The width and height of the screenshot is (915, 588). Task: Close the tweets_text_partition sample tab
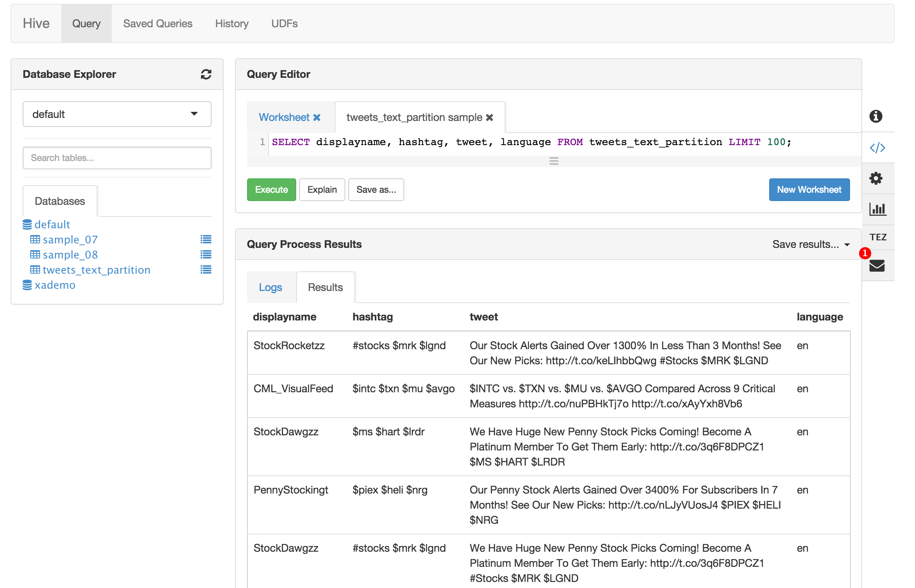pyautogui.click(x=489, y=118)
